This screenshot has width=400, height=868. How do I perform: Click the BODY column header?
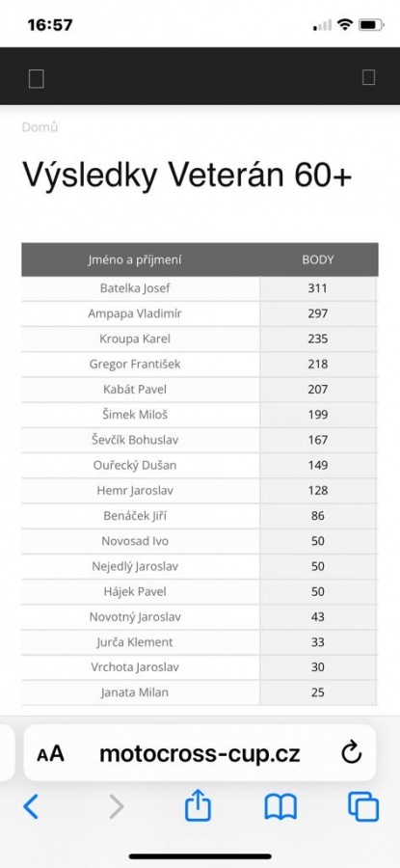coord(317,259)
